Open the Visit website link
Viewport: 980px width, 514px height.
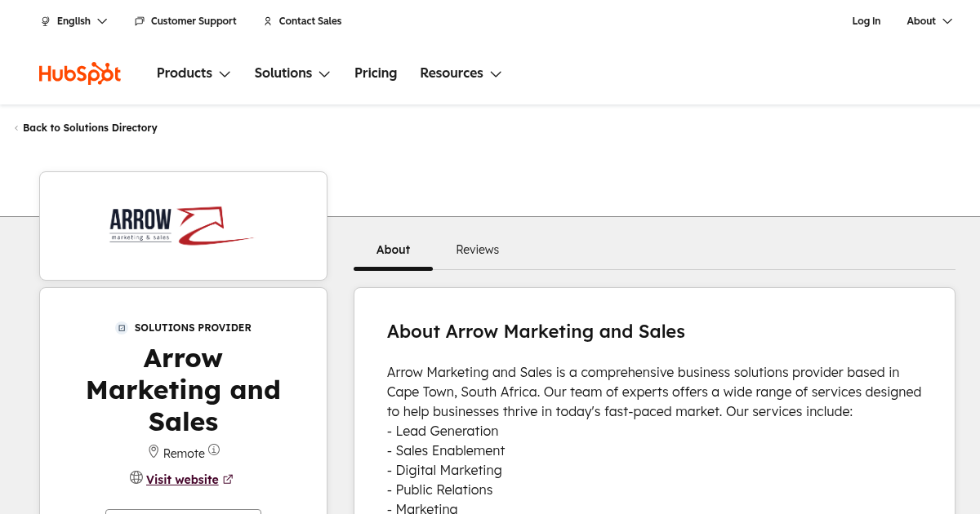pyautogui.click(x=182, y=480)
